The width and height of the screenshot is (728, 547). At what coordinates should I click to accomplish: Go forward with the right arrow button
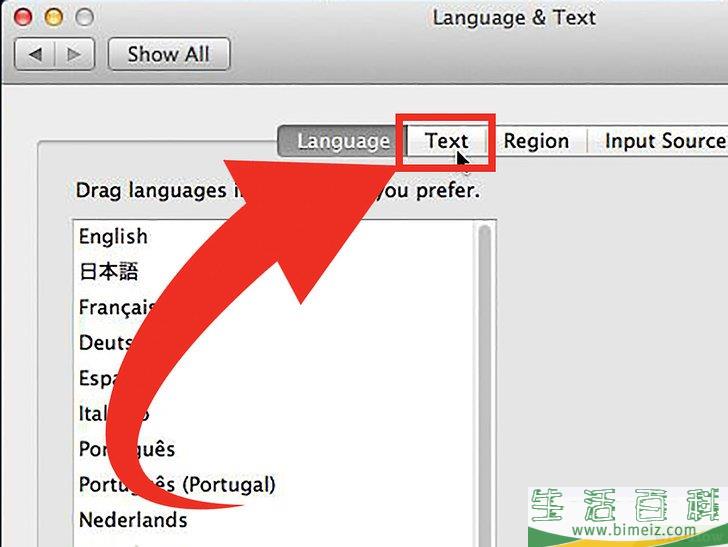[x=75, y=54]
